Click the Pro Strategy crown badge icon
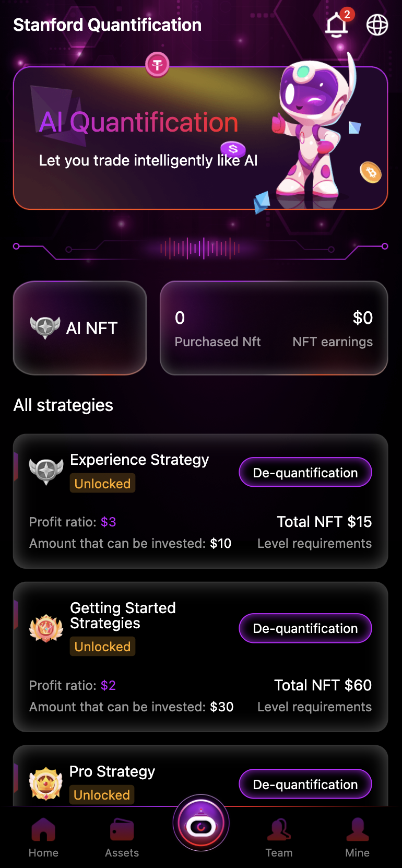The width and height of the screenshot is (402, 868). [46, 783]
